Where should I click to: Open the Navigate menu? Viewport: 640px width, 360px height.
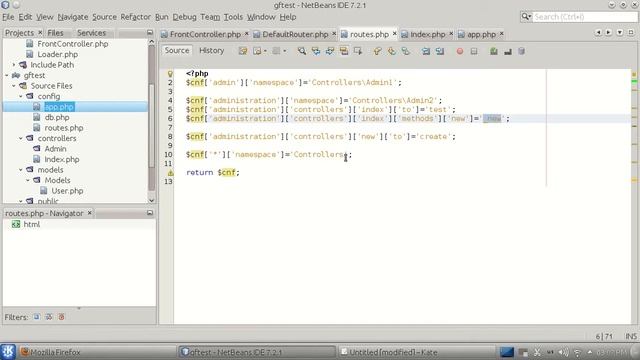point(73,17)
